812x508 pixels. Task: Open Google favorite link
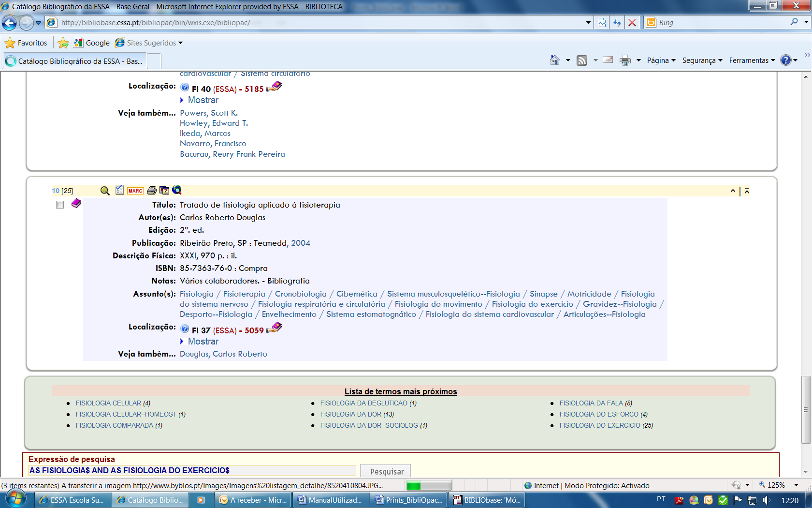[92, 43]
